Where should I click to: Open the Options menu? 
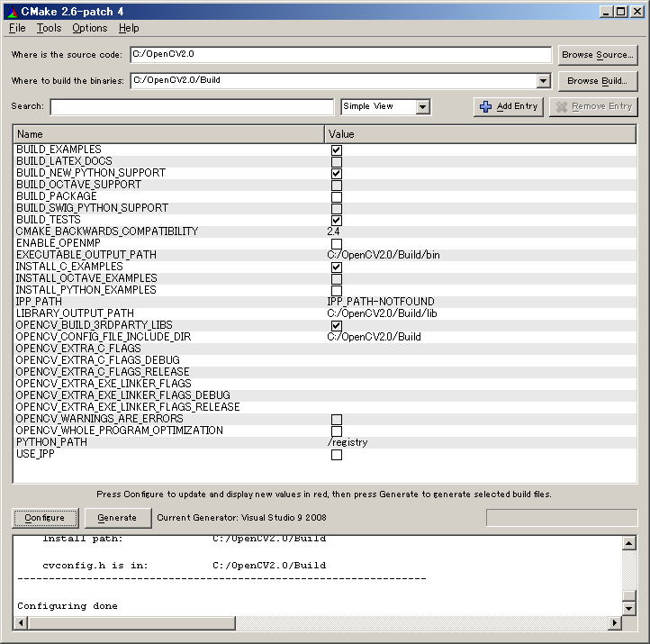[89, 28]
